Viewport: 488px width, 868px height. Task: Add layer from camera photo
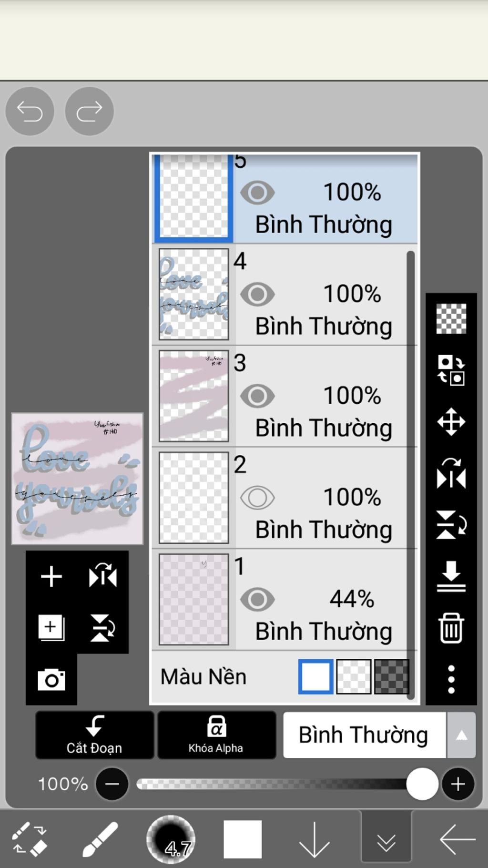coord(51,680)
